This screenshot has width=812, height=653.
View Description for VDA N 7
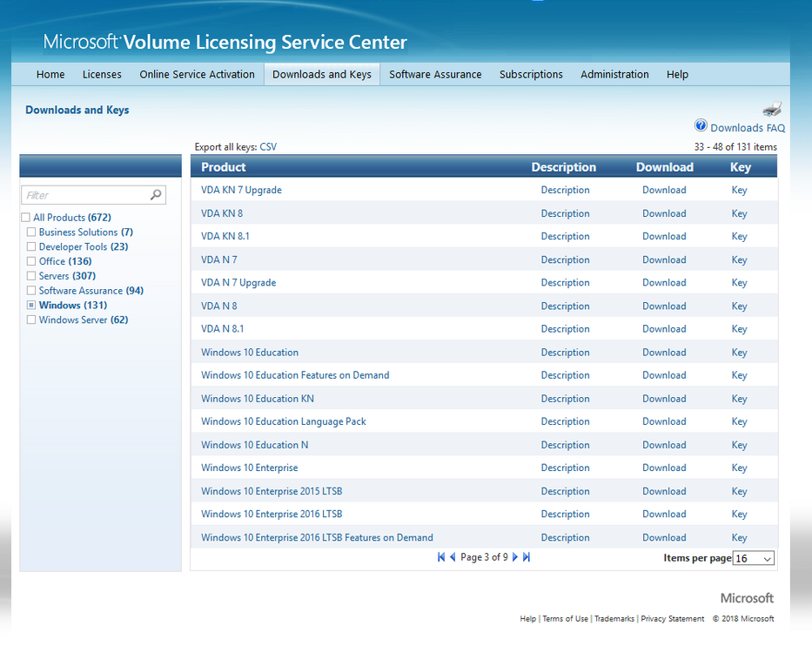565,259
